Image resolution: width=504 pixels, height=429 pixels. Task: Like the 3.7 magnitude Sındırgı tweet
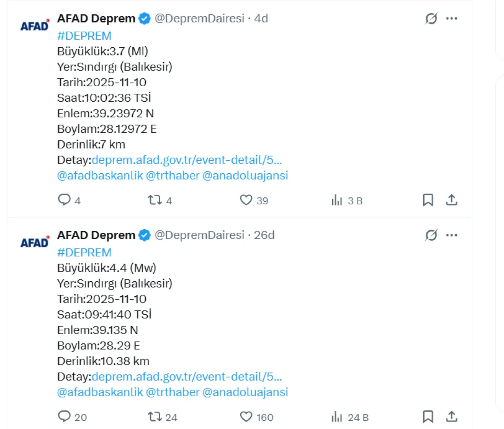(246, 200)
